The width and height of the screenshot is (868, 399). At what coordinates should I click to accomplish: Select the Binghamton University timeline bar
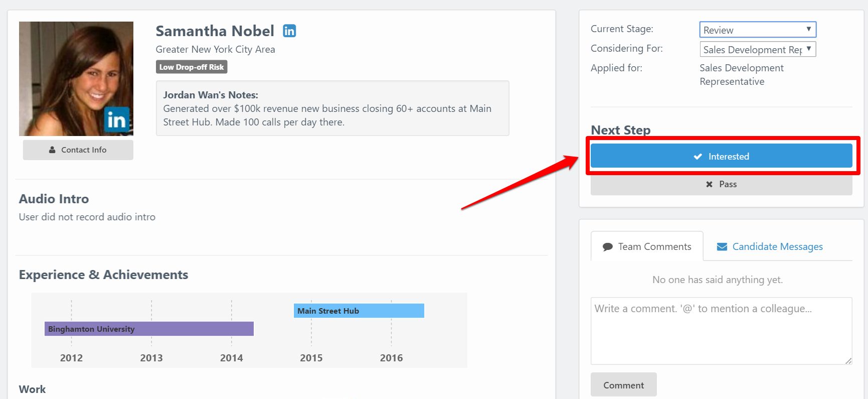tap(149, 329)
